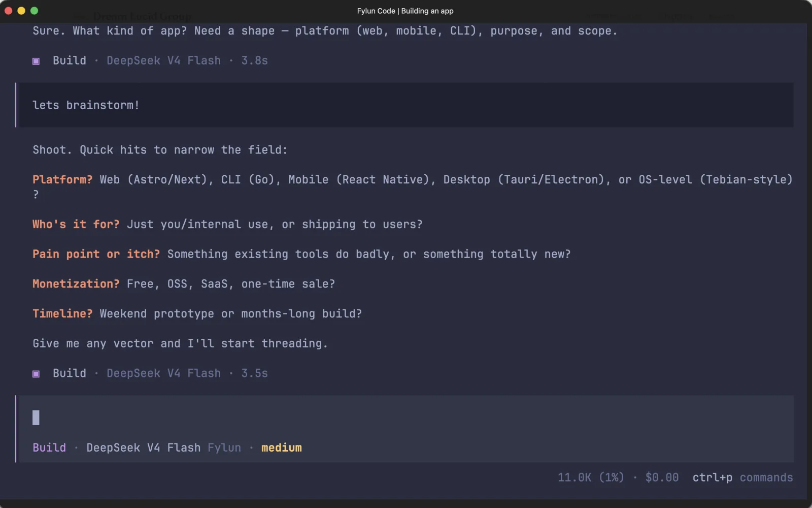
Task: Switch the Build agent mode in prompt footer
Action: (49, 448)
